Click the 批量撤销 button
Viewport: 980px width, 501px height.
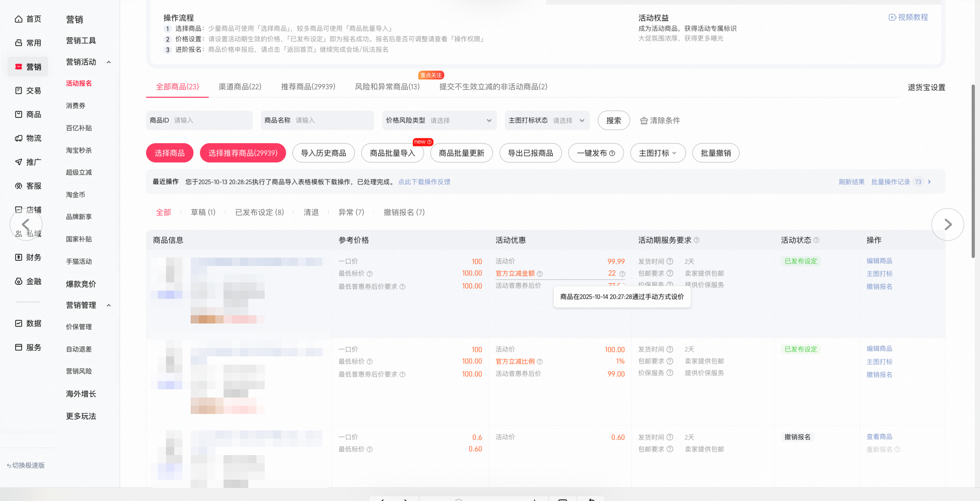(x=716, y=153)
